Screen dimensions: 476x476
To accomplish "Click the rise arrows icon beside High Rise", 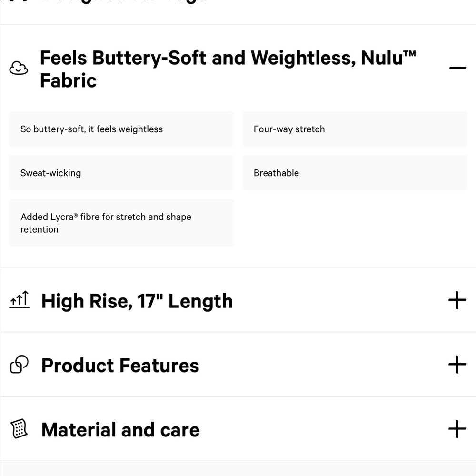I will [20, 299].
